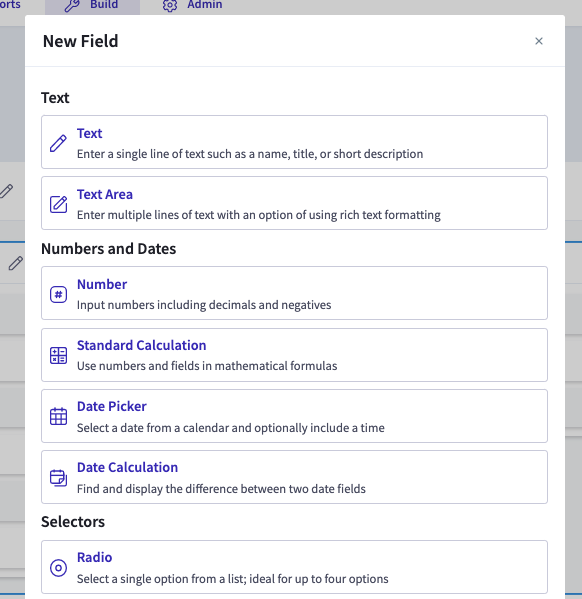Image resolution: width=582 pixels, height=599 pixels.
Task: Click the Admin gear icon
Action: [x=170, y=5]
